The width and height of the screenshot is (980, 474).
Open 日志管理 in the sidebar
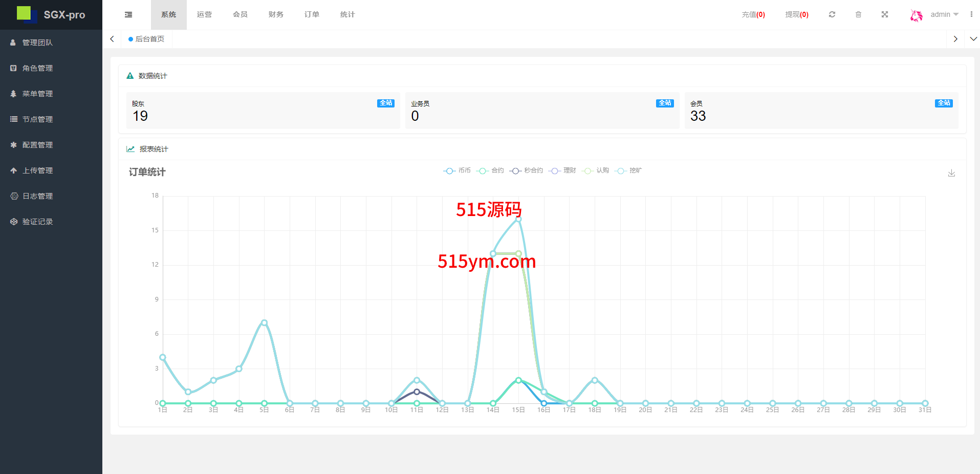[x=37, y=196]
